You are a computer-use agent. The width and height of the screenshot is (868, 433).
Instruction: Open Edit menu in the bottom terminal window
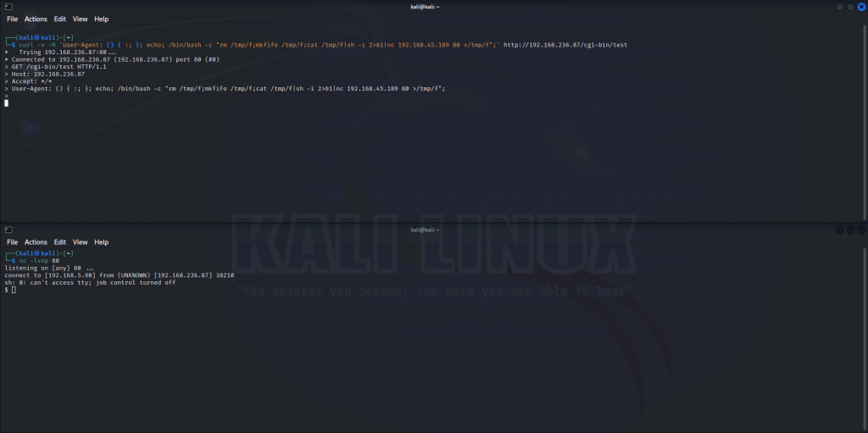point(60,242)
